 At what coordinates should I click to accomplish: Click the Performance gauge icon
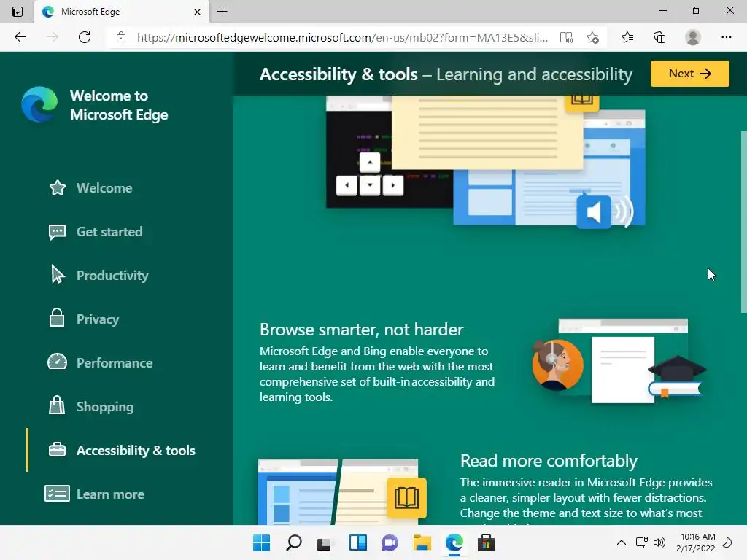(x=57, y=362)
